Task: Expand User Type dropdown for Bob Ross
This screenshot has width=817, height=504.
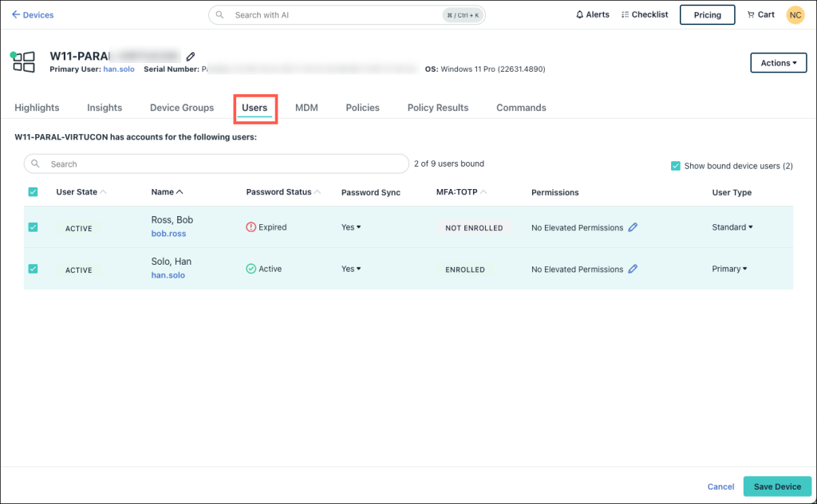Action: (732, 227)
